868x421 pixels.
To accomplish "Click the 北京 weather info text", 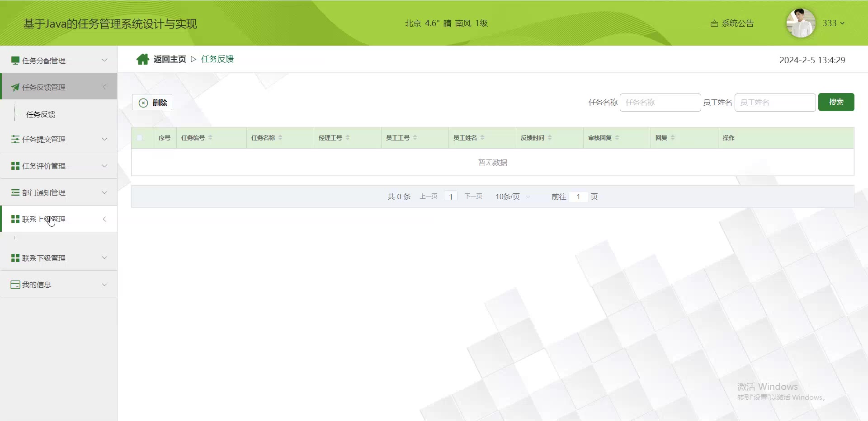I will click(x=446, y=23).
